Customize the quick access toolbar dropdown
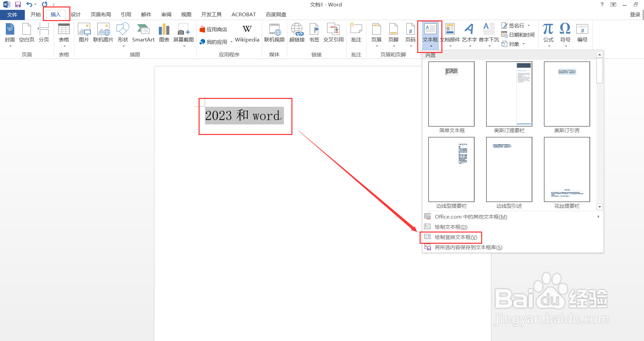The image size is (644, 341). [53, 5]
